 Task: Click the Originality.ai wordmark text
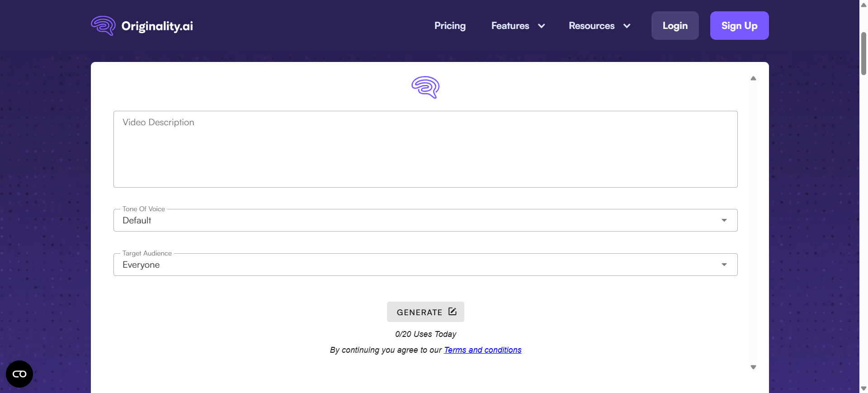pos(157,26)
